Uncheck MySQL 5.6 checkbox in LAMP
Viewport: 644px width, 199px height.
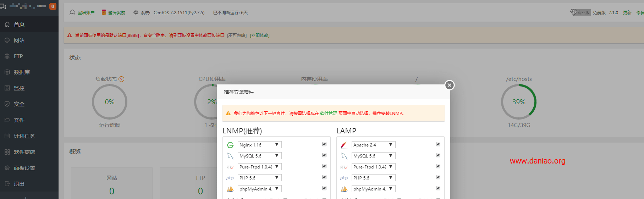tap(438, 155)
